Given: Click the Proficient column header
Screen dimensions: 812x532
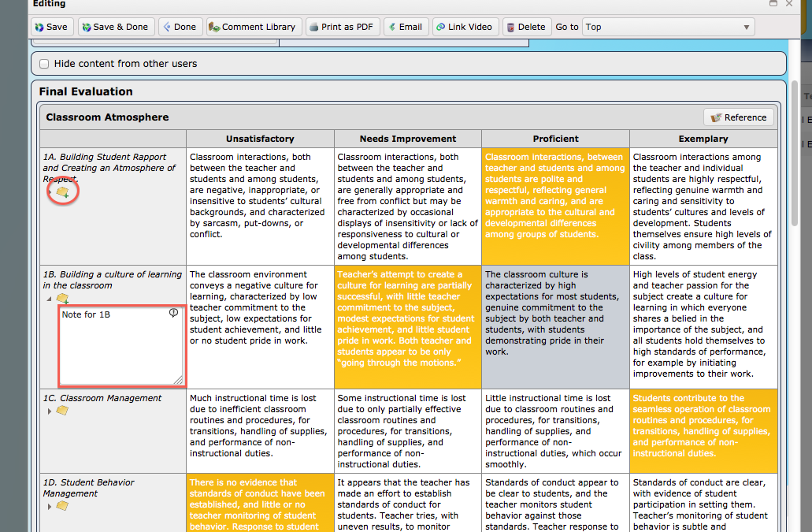Looking at the screenshot, I should pos(556,139).
